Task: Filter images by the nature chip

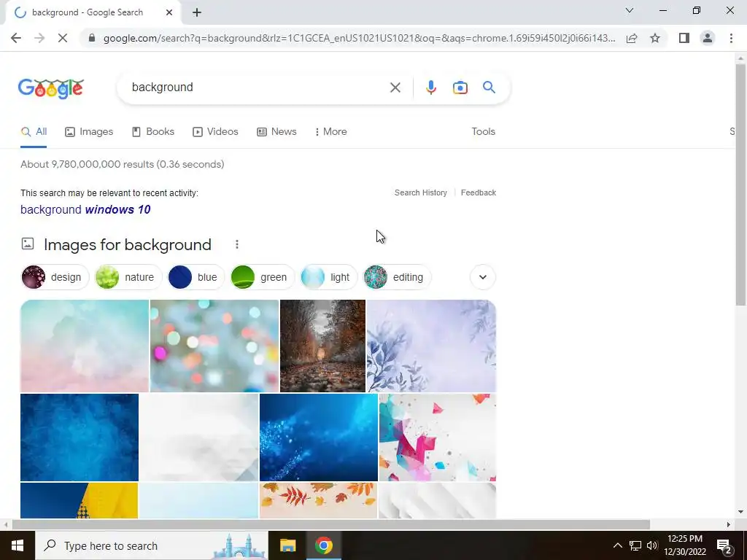Action: coord(128,277)
